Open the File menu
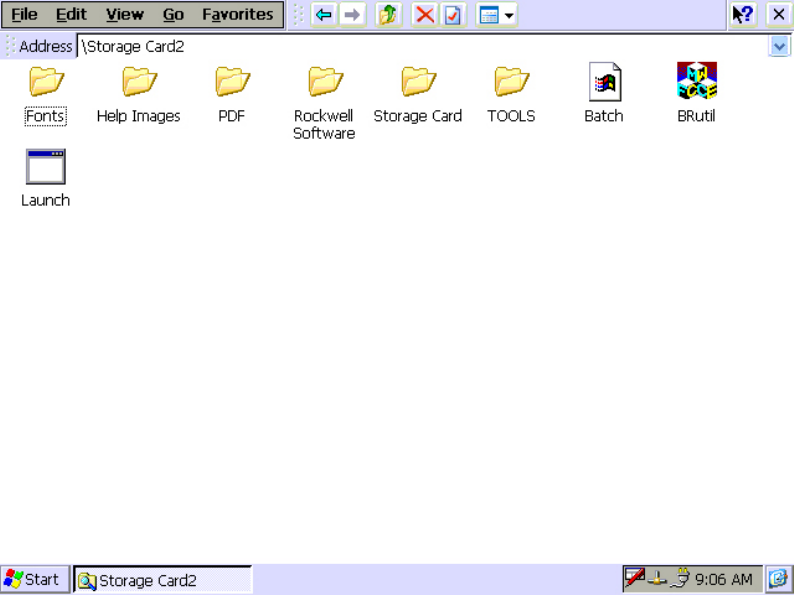794x595 pixels. point(24,15)
